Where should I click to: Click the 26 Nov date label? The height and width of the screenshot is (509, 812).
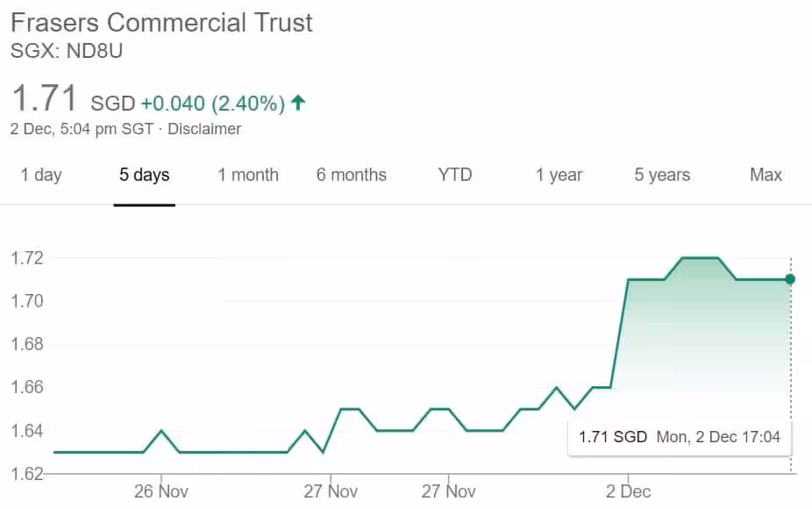click(161, 491)
